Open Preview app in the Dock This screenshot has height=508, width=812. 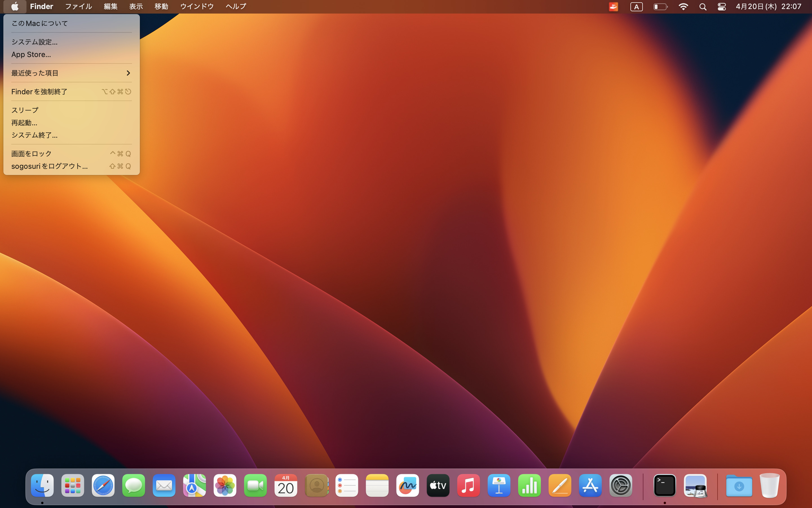695,485
